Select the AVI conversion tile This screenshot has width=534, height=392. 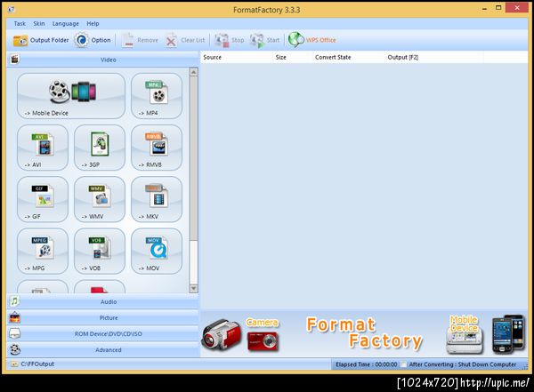pos(43,148)
